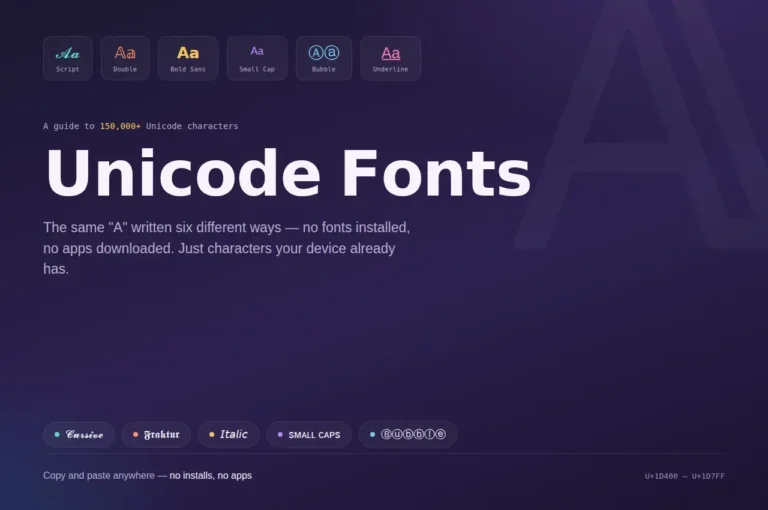Click 'A guide to' tagline text
This screenshot has width=768, height=510.
tap(69, 126)
